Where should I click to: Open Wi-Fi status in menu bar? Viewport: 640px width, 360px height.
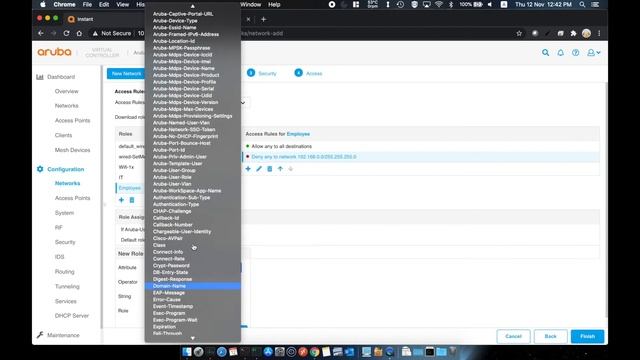[439, 4]
